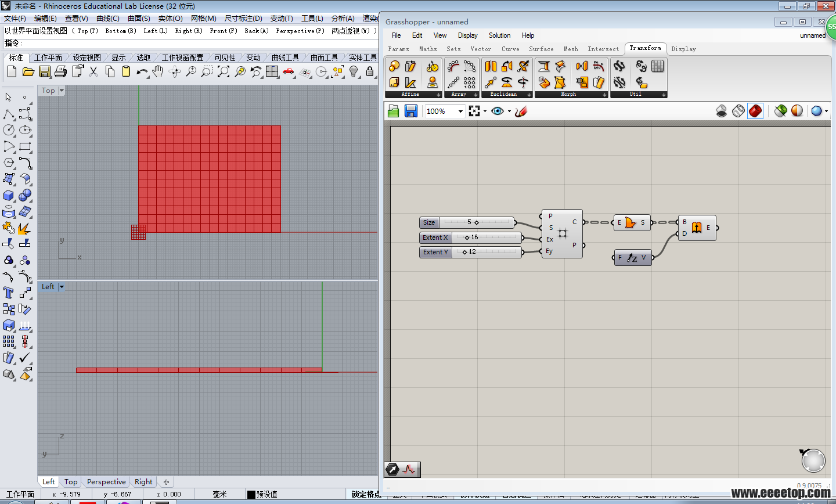Click the Rectangular Array icon in Array panel
This screenshot has width=836, height=504.
[x=470, y=82]
